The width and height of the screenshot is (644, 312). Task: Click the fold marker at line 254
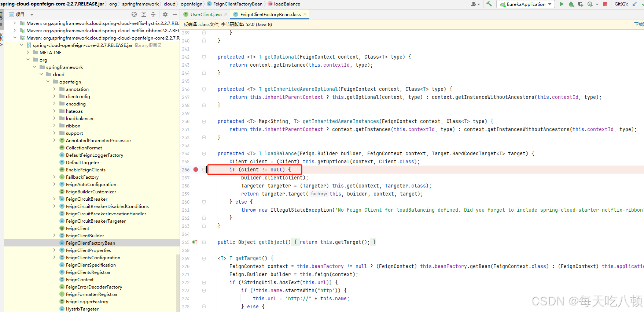(x=204, y=153)
